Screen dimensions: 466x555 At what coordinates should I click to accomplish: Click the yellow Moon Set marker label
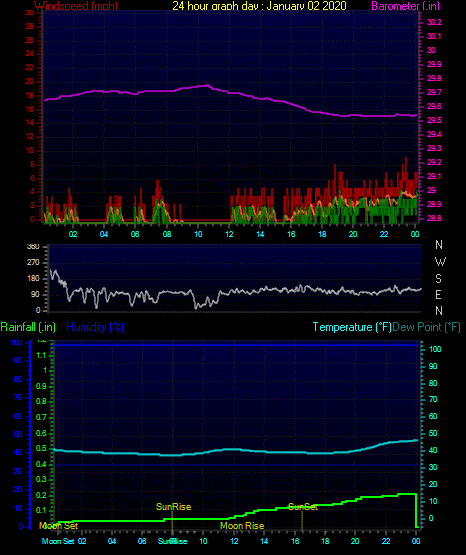pos(58,526)
